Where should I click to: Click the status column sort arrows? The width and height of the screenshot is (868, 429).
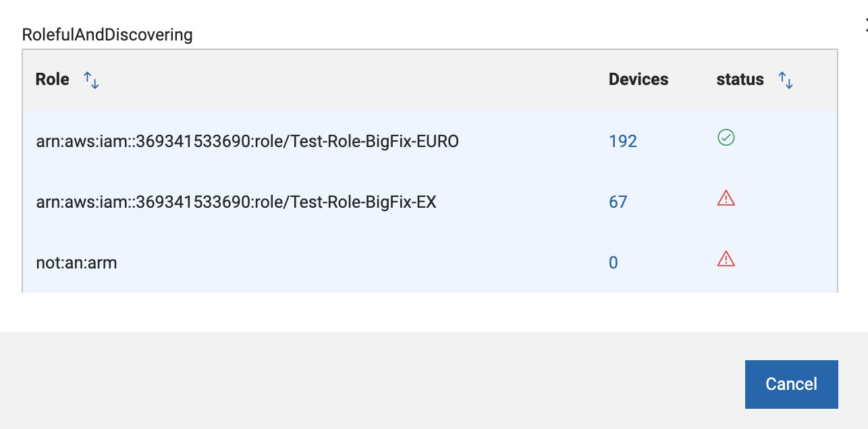coord(786,80)
